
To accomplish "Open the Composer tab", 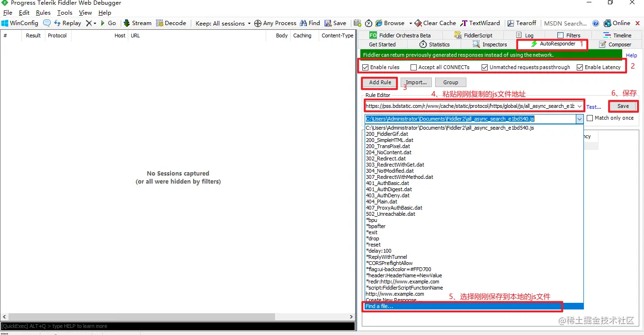I will click(615, 44).
